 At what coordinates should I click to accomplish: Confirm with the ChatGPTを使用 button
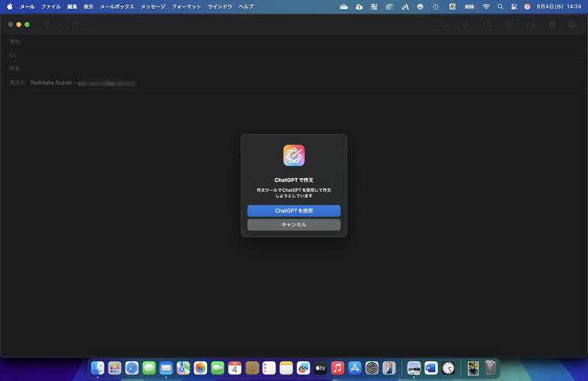tap(293, 210)
